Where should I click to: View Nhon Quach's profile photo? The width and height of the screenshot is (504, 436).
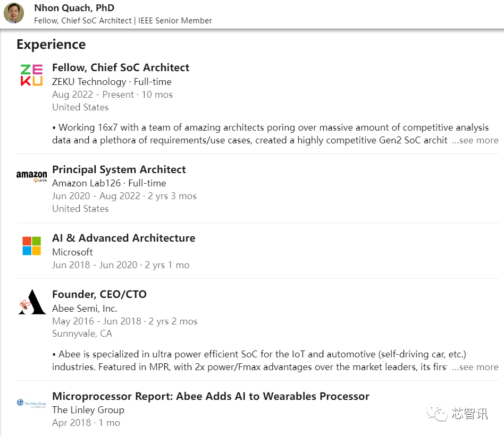pos(14,13)
